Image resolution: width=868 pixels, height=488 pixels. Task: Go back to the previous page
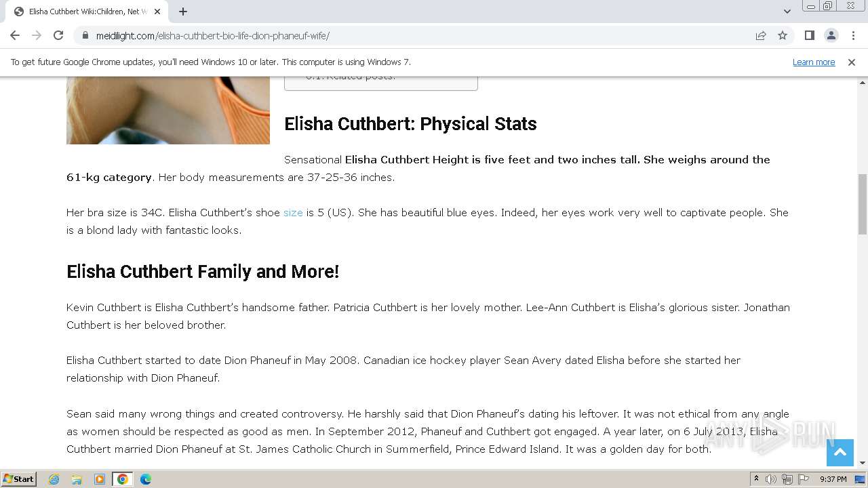click(15, 35)
